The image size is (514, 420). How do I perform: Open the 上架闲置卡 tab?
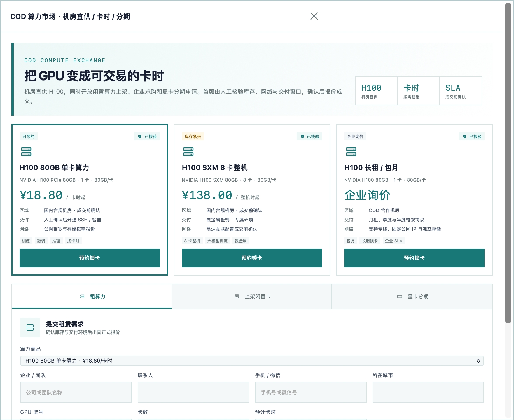click(252, 296)
